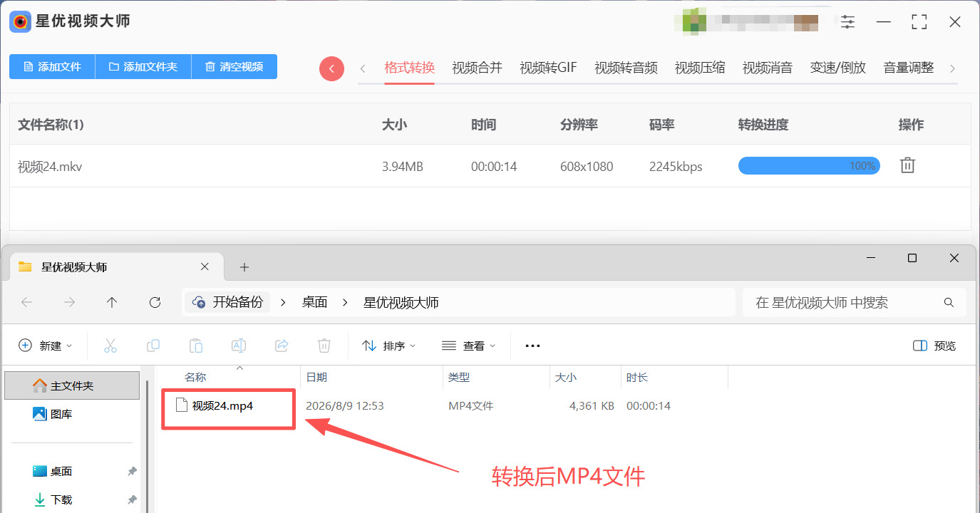Click the Delete trash icon in Explorer toolbar
980x513 pixels.
click(324, 346)
